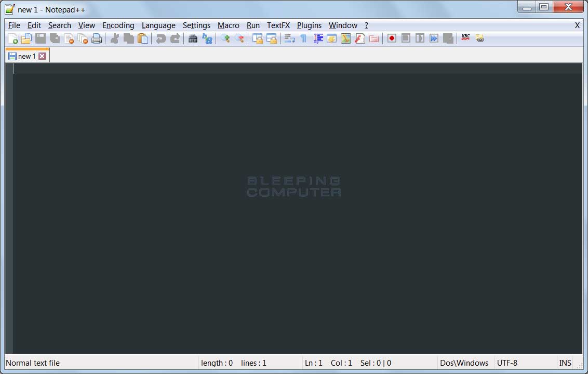
Task: Click Run macro multiple times icon
Action: click(434, 38)
